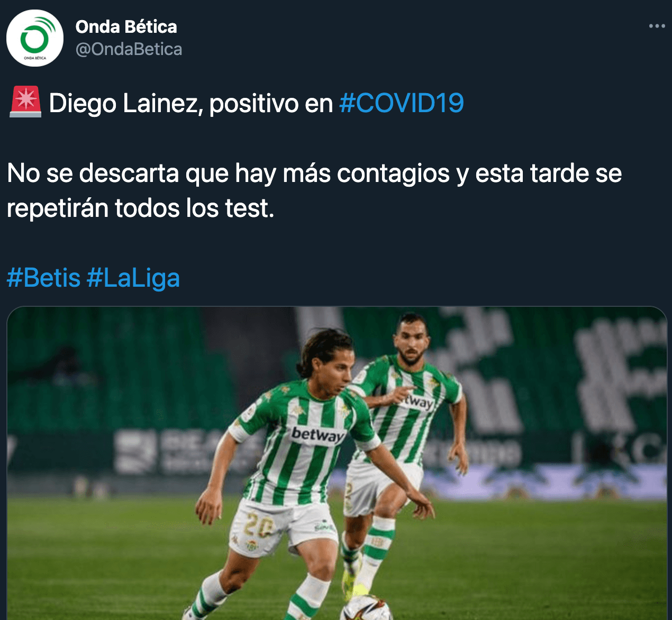Click the betway logo on the front player's shirt
672x620 pixels.
coord(318,435)
